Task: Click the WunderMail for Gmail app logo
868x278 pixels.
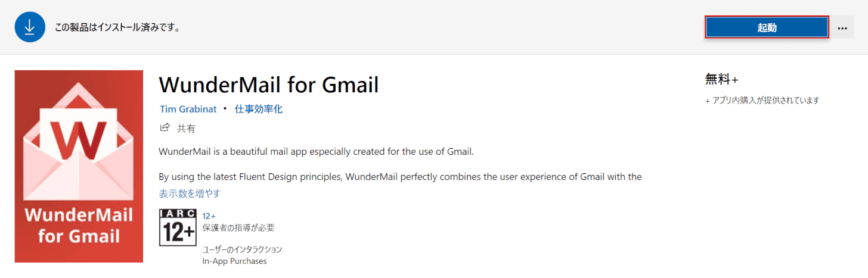Action: (x=79, y=166)
